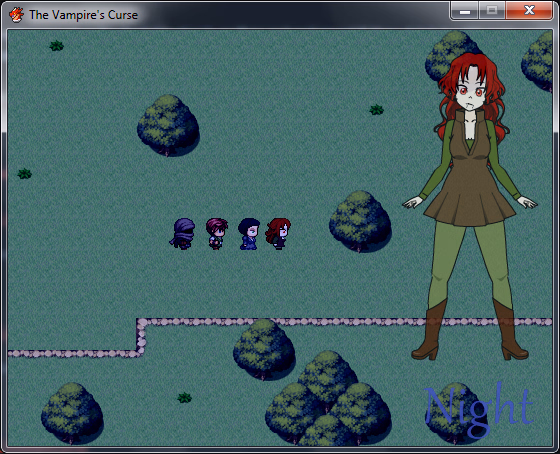Click the large red-haired vampire portrait

[470, 206]
